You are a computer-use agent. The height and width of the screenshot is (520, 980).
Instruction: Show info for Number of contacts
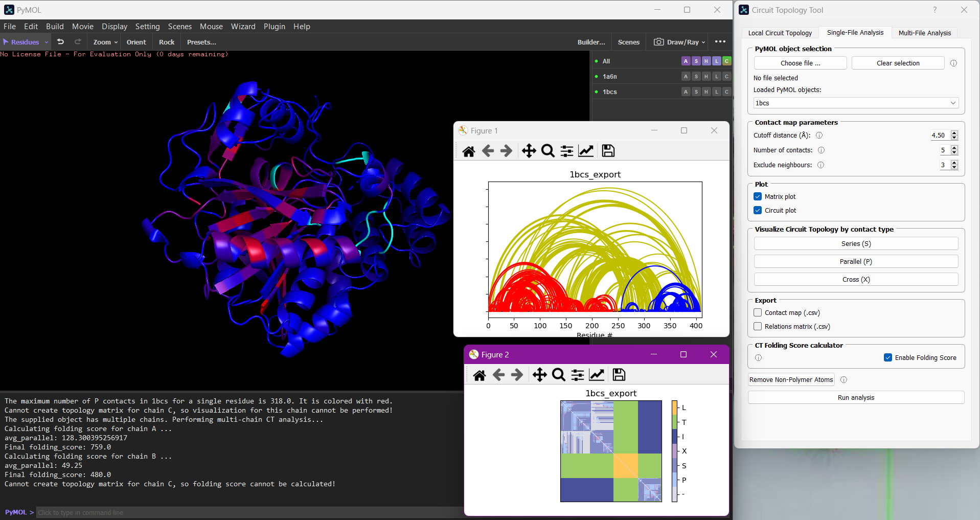(821, 150)
